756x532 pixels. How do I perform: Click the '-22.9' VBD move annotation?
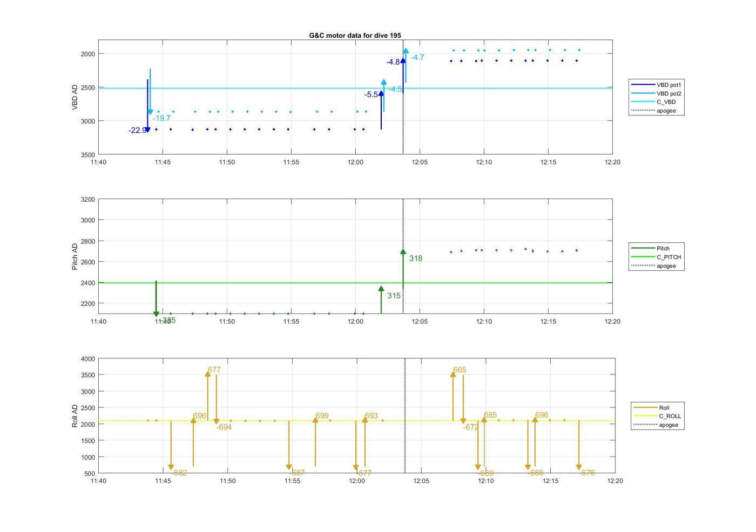pyautogui.click(x=137, y=131)
